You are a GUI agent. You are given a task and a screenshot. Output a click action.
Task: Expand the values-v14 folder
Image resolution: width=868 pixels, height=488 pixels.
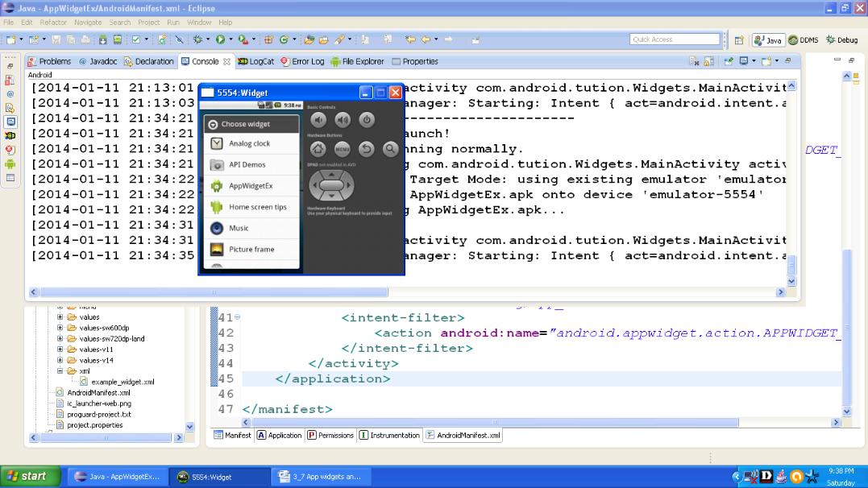tap(60, 360)
